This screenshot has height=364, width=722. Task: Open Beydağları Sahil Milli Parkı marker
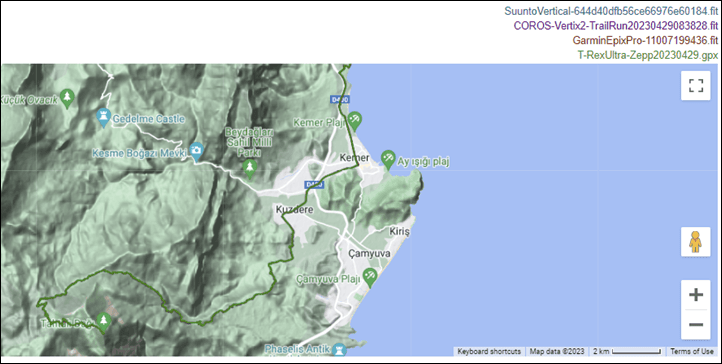(250, 169)
